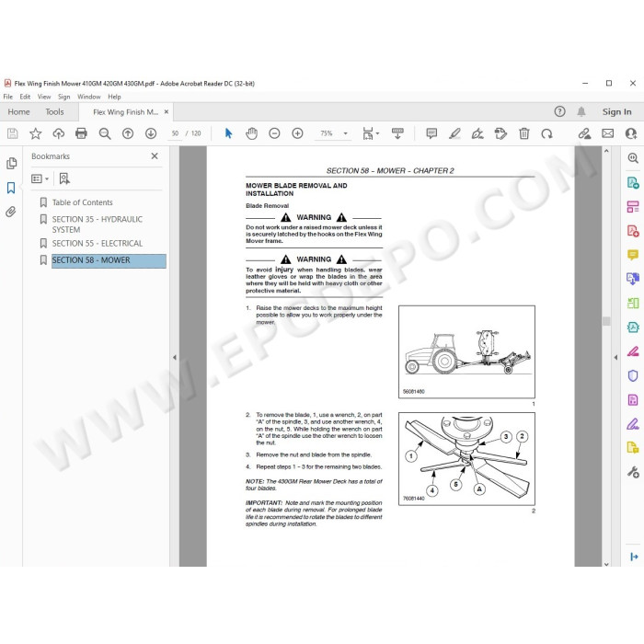The width and height of the screenshot is (644, 644).
Task: Print the document
Action: [81, 133]
